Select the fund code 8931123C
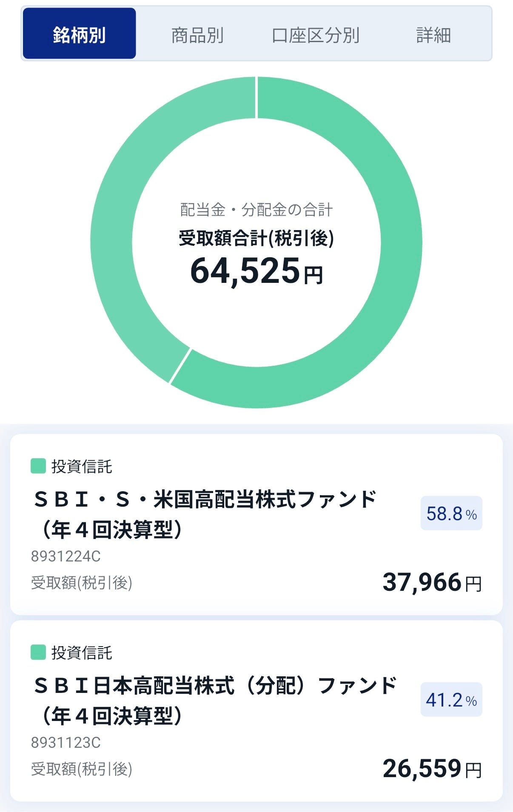 point(66,743)
